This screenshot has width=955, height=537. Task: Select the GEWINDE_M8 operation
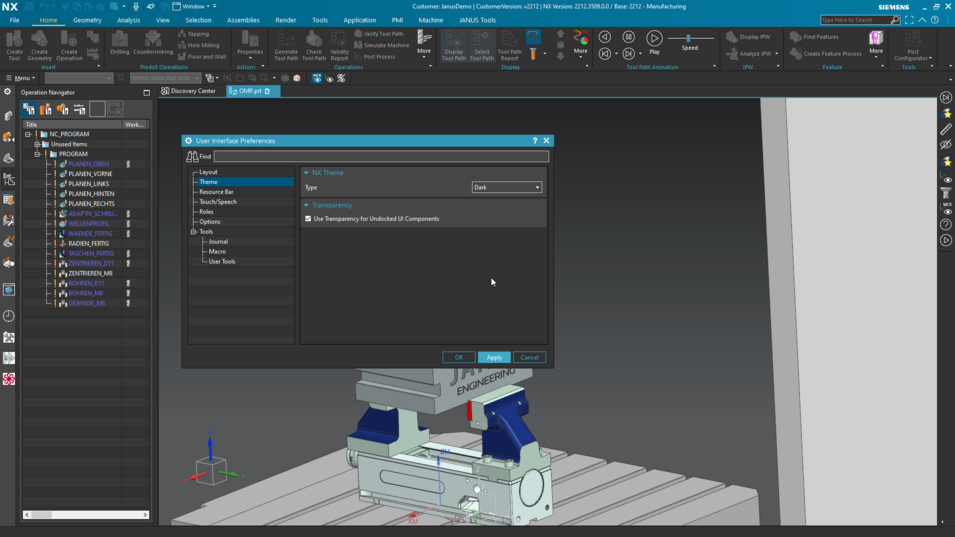click(x=86, y=303)
